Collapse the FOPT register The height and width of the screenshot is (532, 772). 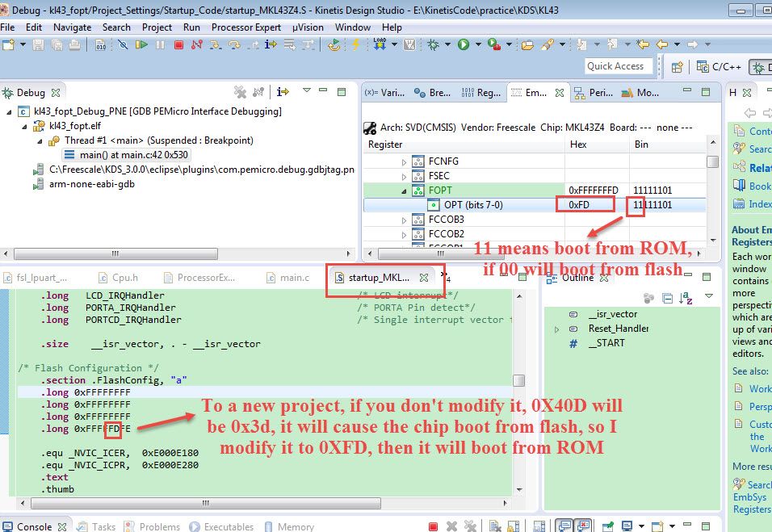[x=404, y=191]
